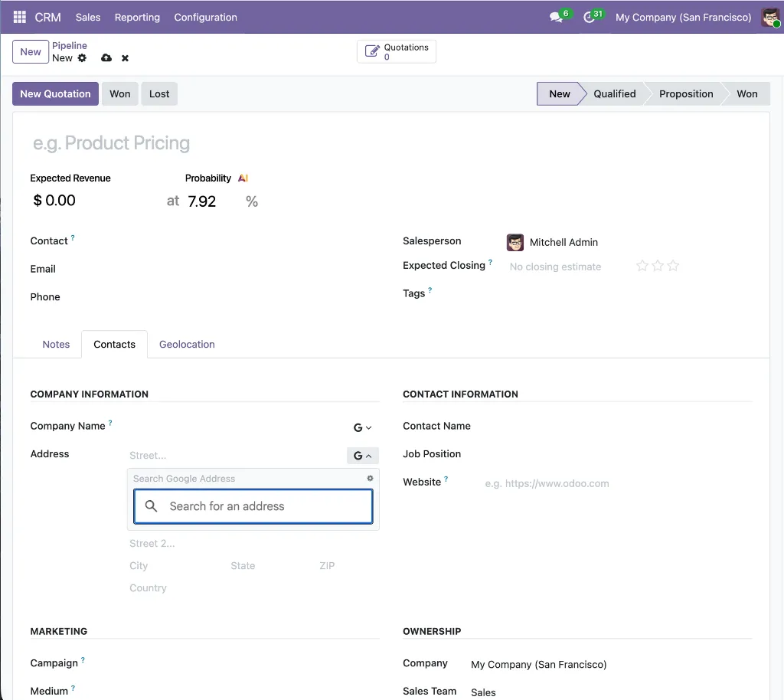Save the record manually with cloud icon

coord(106,58)
